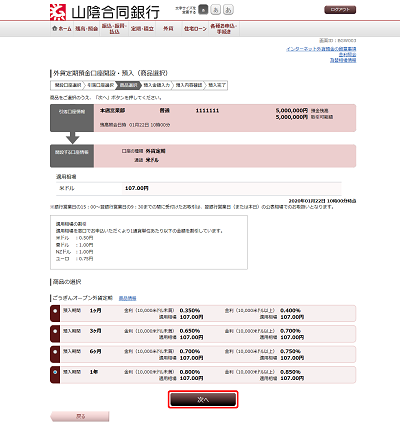400x434 pixels.
Task: Click the 預入完了 step in the progress bar
Action: 217,85
